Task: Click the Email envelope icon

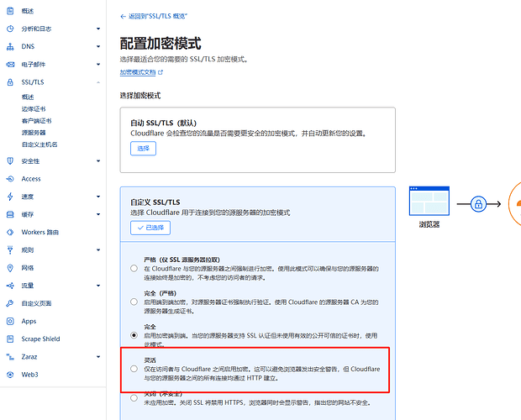Action: 10,65
